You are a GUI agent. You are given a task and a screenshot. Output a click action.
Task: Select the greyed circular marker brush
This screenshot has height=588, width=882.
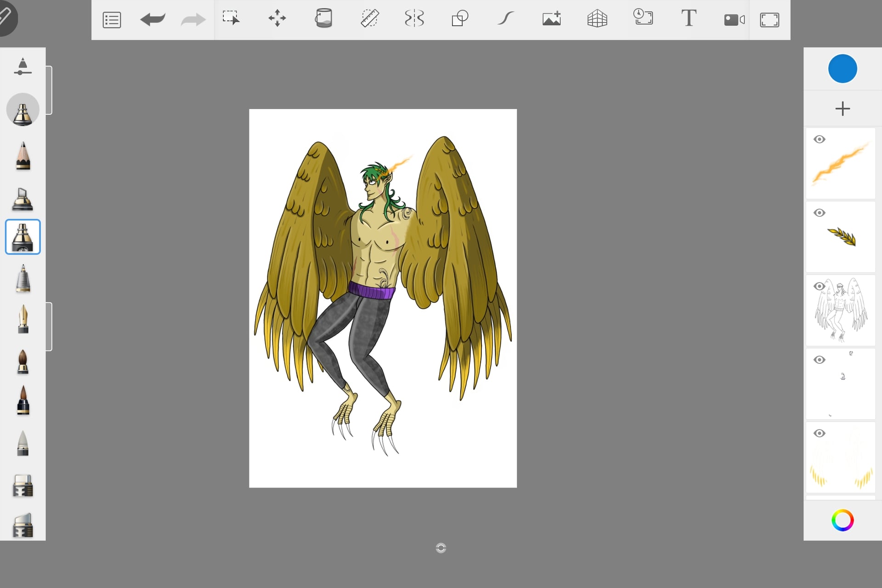click(23, 110)
